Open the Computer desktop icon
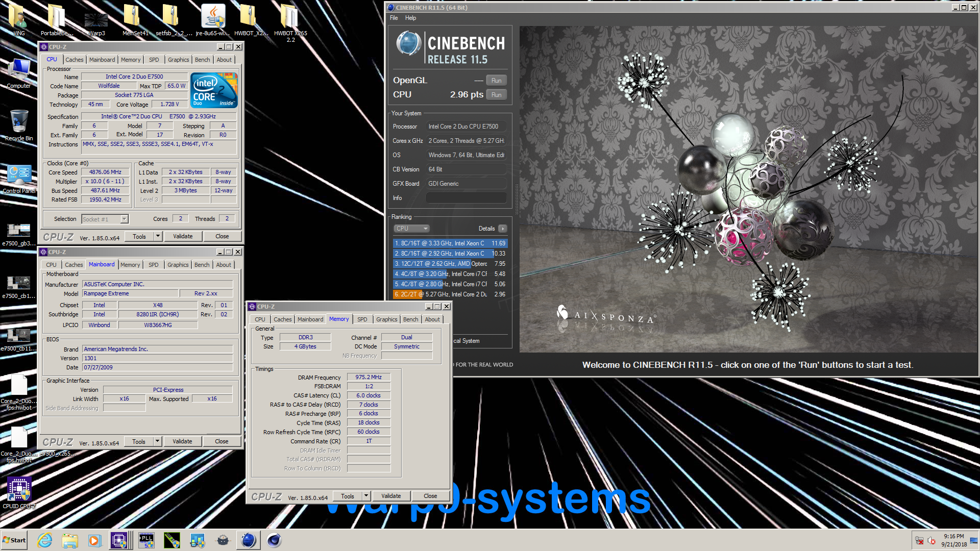Image resolution: width=980 pixels, height=551 pixels. pos(18,73)
